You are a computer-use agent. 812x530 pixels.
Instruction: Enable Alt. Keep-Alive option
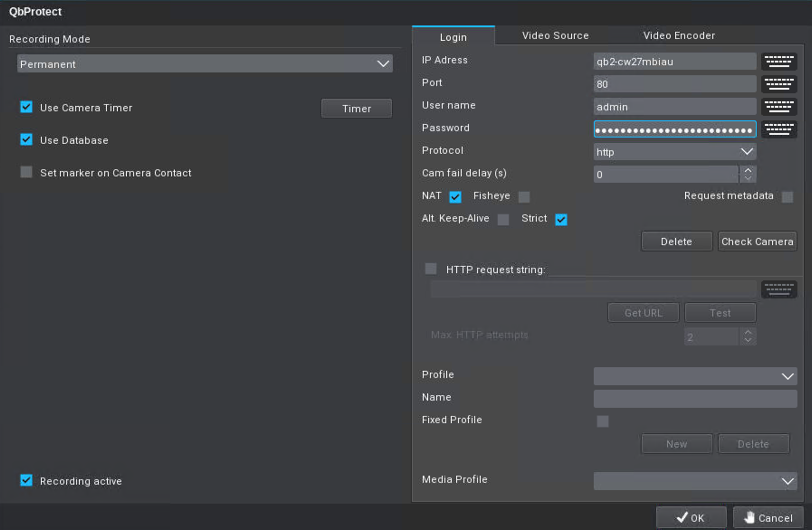(x=503, y=219)
